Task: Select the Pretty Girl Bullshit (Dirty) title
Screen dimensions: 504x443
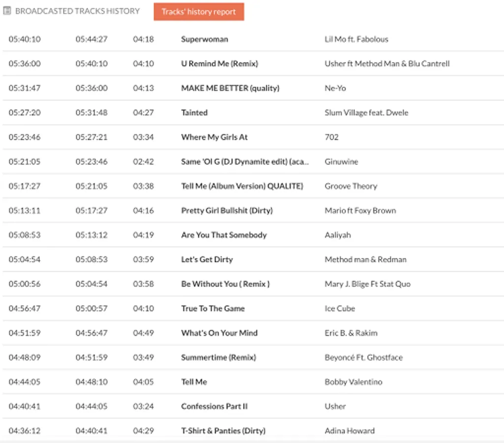Action: (227, 211)
